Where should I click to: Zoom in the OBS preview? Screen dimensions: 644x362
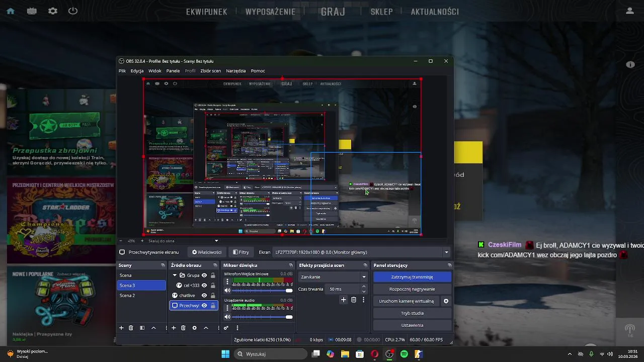[142, 241]
